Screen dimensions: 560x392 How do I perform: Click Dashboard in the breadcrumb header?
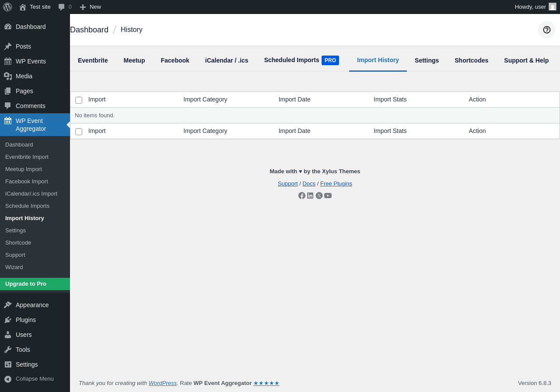point(89,30)
